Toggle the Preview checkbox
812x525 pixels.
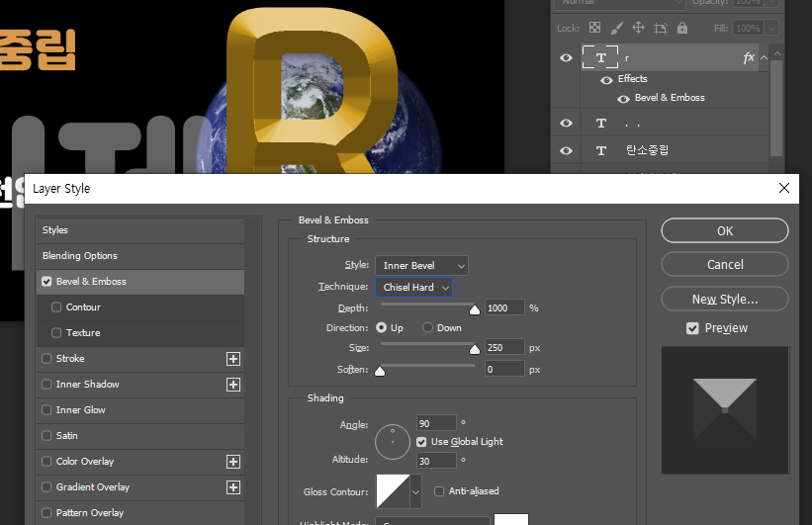click(x=692, y=328)
